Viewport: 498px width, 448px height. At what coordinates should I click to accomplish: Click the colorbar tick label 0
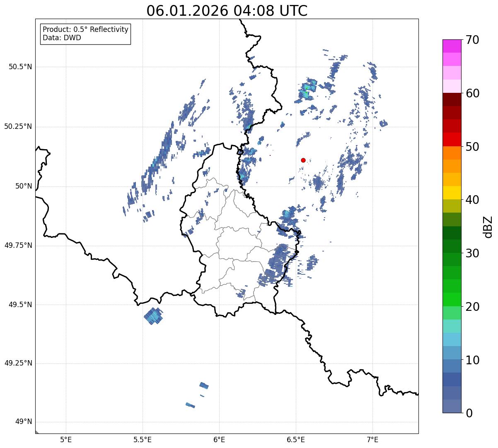coord(469,413)
